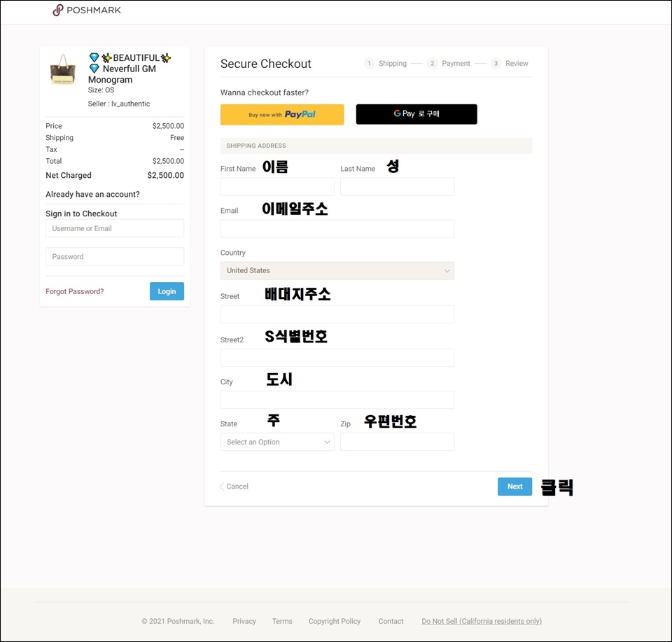Click the Email field in shipping address

point(337,229)
